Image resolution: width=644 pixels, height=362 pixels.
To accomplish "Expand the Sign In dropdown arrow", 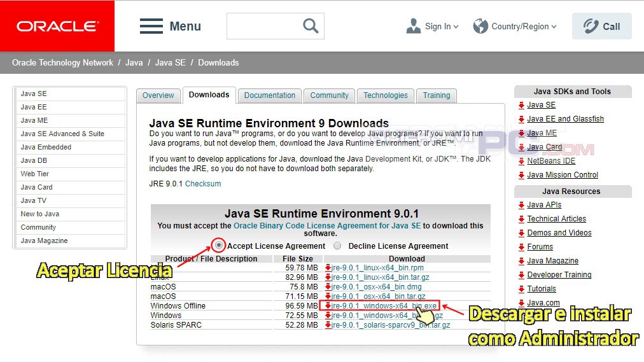I will 456,27.
